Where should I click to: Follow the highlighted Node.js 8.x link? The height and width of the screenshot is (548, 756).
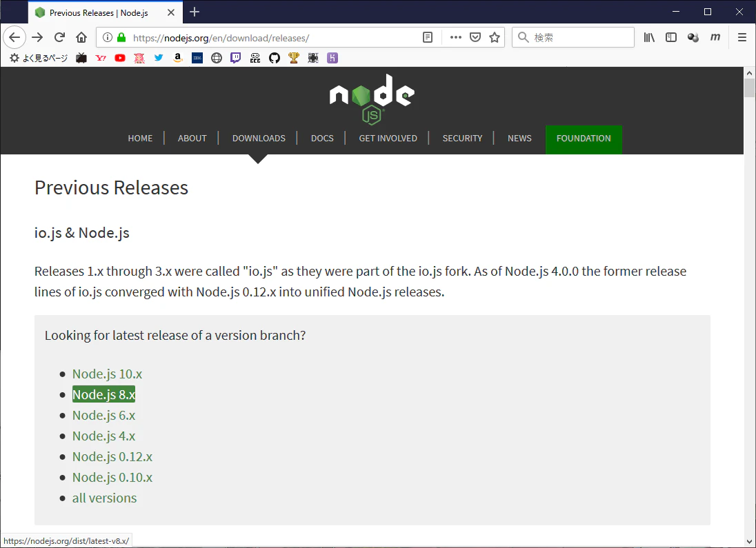(103, 395)
